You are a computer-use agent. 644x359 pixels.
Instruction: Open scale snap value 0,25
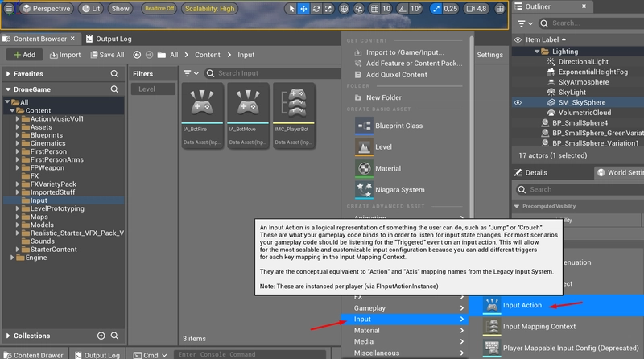tap(451, 9)
